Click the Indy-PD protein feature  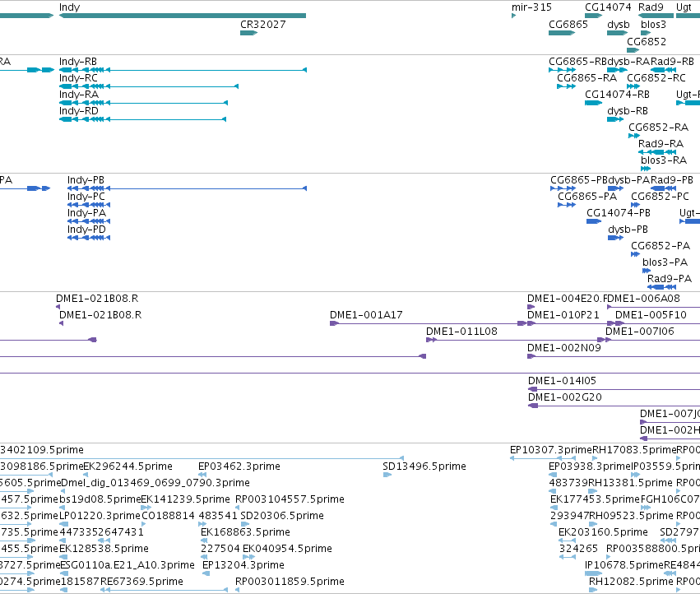[x=89, y=238]
